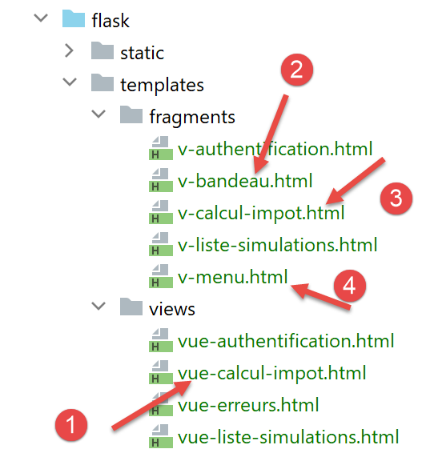Click the templates folder icon
This screenshot has height=453, width=426.
(102, 83)
